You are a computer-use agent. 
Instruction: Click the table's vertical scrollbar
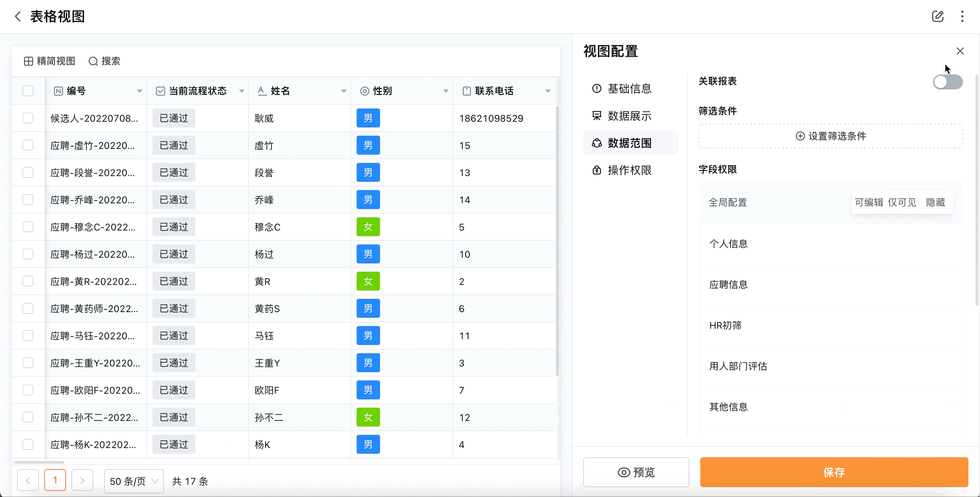[x=557, y=241]
